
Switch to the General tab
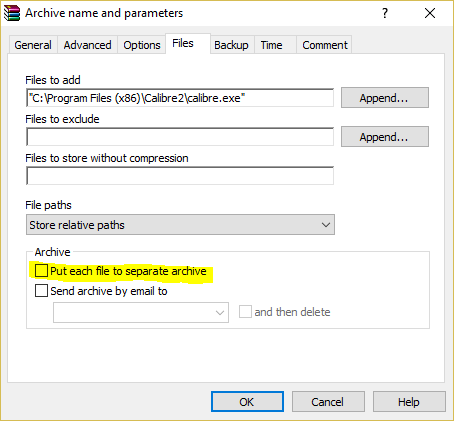(33, 45)
